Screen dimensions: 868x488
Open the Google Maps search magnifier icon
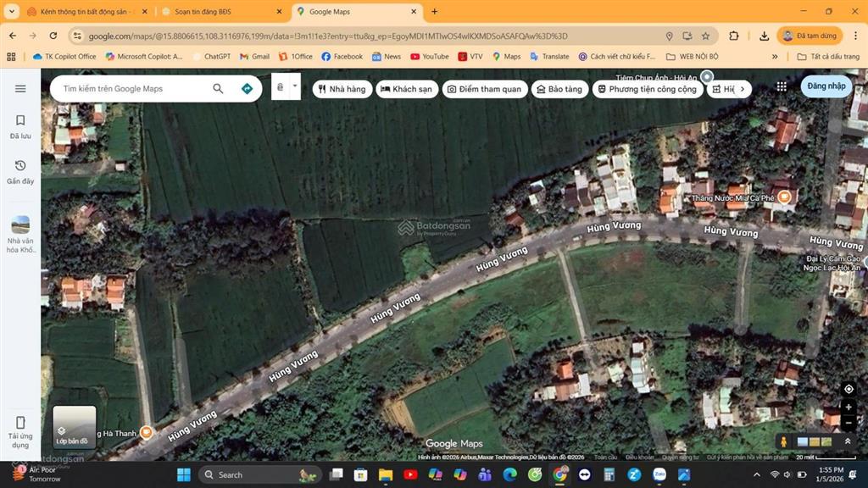tap(218, 87)
